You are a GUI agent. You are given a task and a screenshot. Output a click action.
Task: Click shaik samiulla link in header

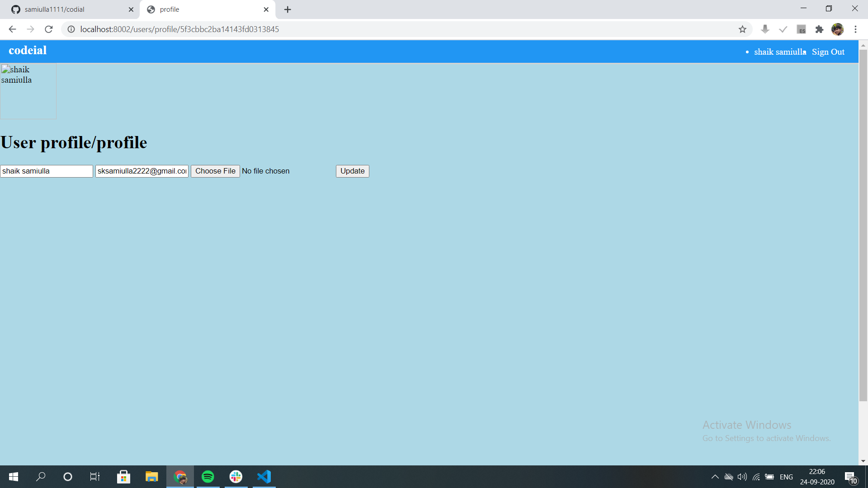coord(780,52)
